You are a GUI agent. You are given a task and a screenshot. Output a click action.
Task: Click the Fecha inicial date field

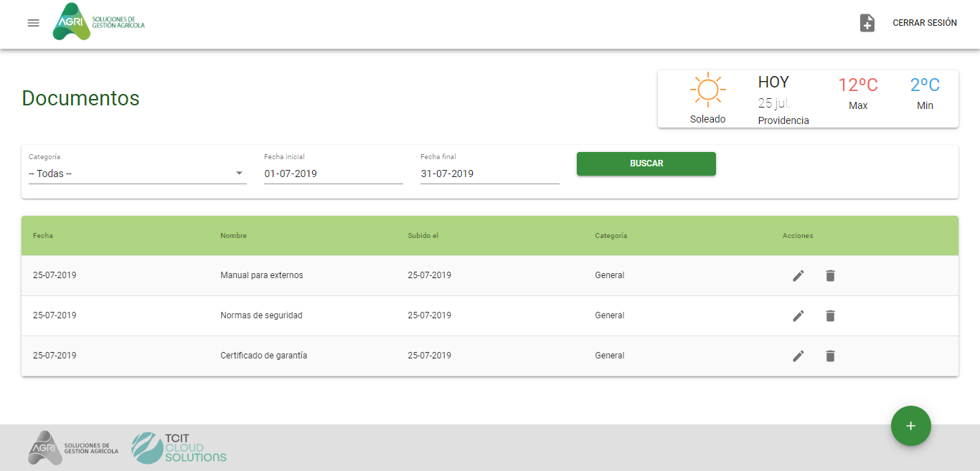pyautogui.click(x=333, y=173)
